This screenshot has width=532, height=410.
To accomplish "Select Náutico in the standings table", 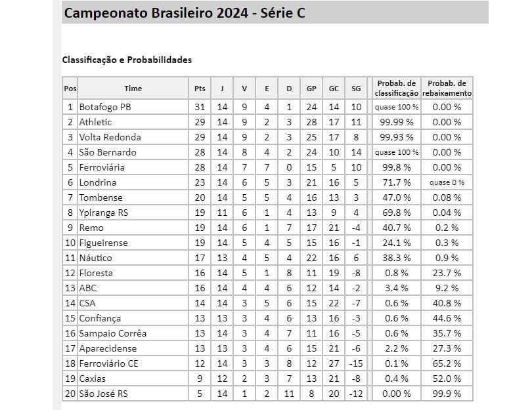I will click(x=96, y=258).
